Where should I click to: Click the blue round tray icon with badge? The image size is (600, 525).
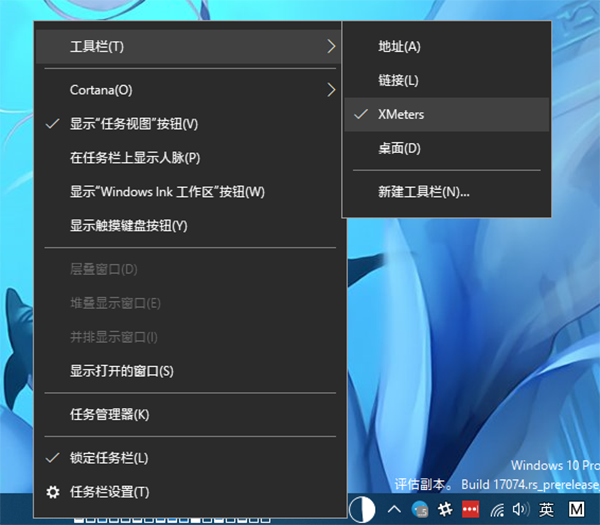click(420, 509)
